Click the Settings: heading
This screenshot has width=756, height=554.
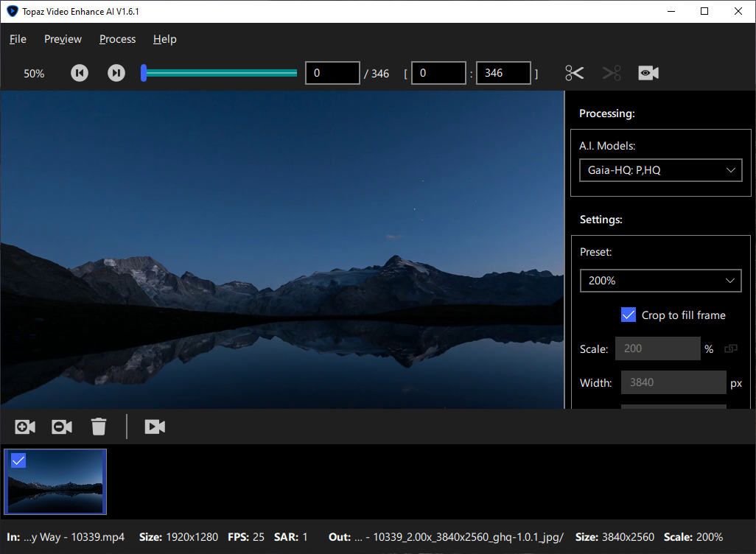click(x=601, y=220)
